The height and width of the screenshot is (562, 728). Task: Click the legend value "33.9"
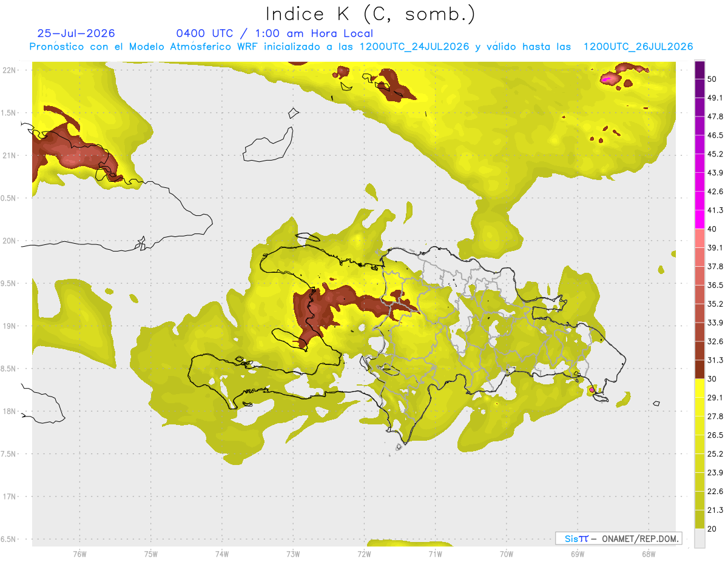(716, 323)
